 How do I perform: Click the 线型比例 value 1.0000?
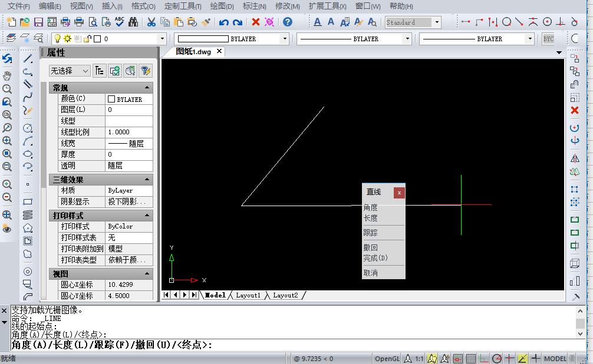point(129,132)
